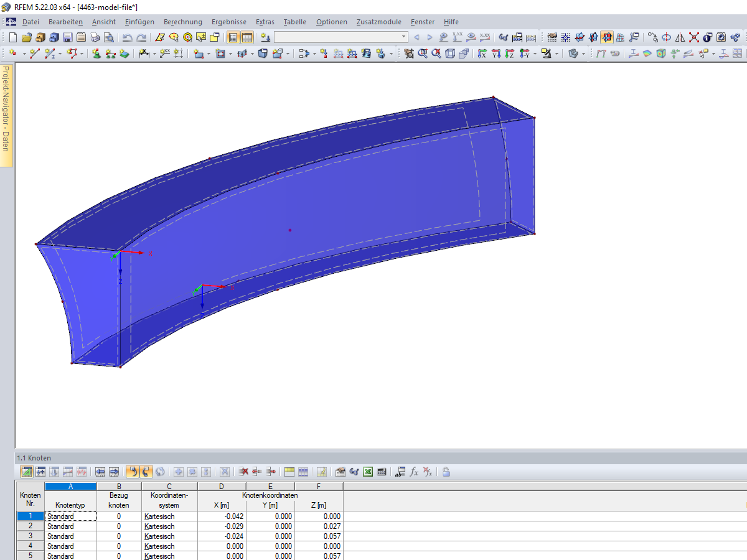Click the info about object icon
Screen dimensions: 747x560
click(x=707, y=37)
